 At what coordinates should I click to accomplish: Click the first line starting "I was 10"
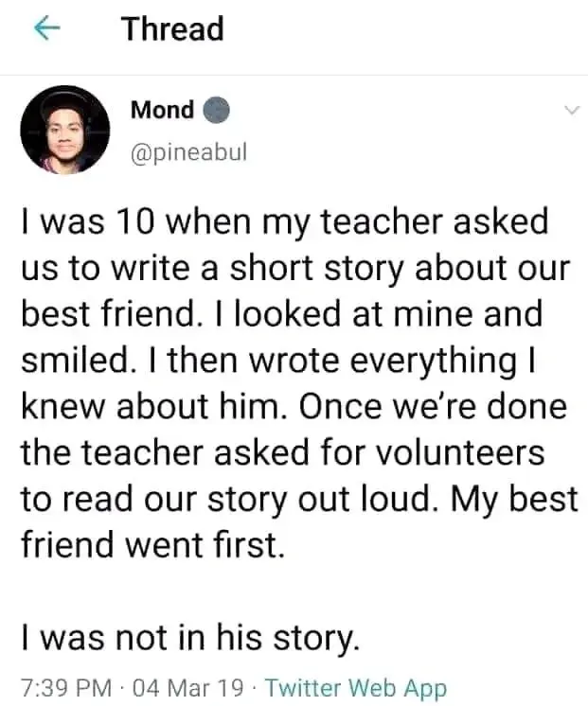click(284, 223)
